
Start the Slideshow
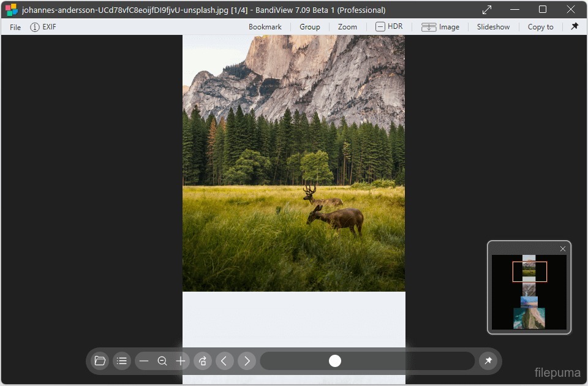coord(493,27)
